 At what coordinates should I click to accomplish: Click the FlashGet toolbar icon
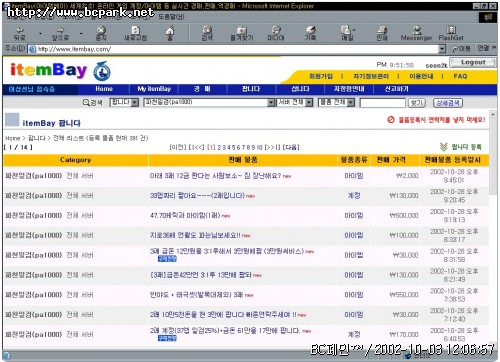(451, 33)
